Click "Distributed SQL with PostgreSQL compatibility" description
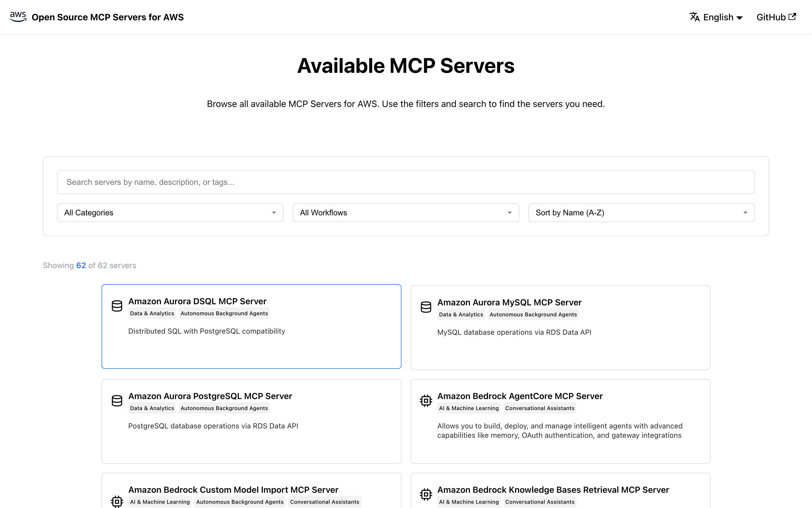This screenshot has width=812, height=508. (x=207, y=331)
